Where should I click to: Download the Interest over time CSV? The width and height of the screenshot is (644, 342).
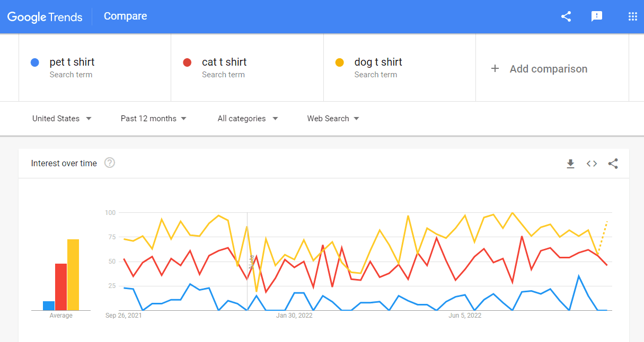(x=570, y=164)
